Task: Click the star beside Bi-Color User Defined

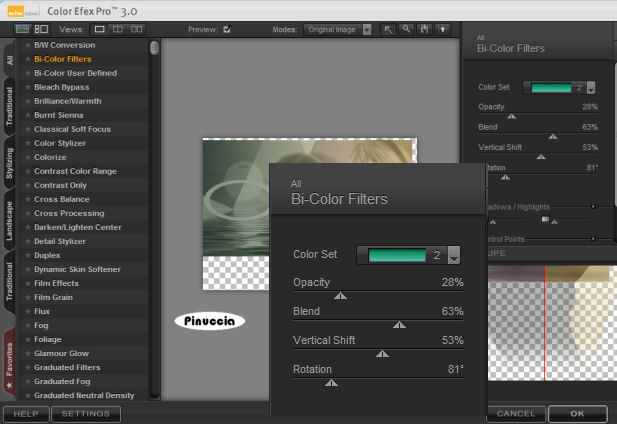Action: [x=28, y=73]
